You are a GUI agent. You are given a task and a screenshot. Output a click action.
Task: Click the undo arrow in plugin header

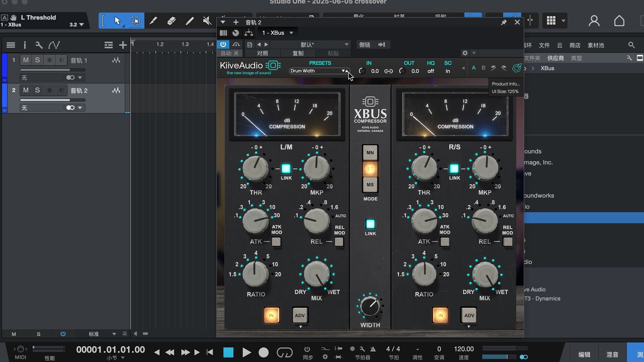click(x=493, y=68)
